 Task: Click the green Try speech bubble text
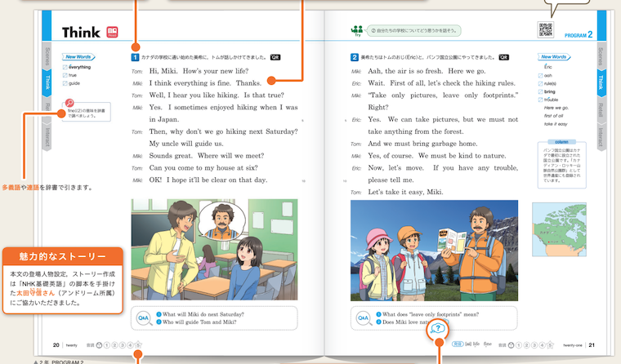(x=413, y=30)
